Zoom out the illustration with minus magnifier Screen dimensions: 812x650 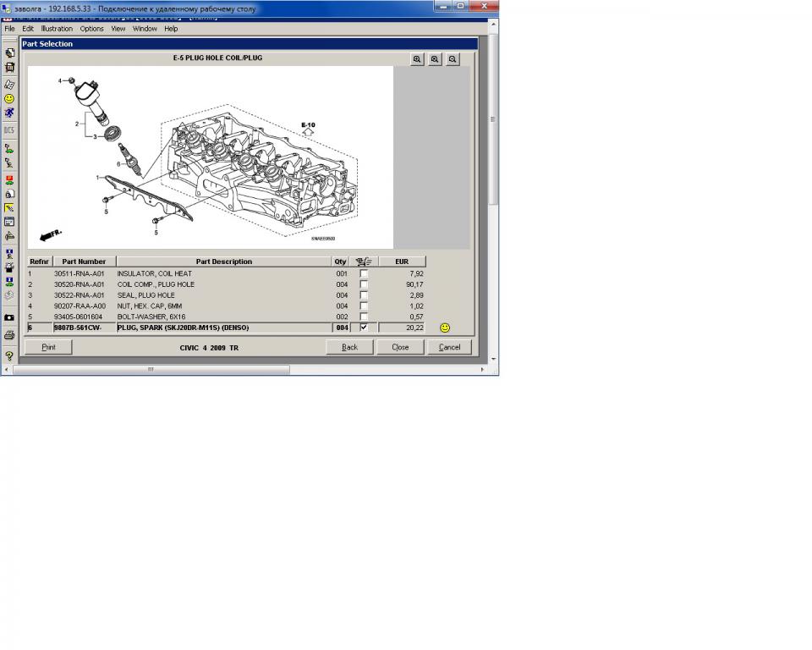(x=453, y=59)
